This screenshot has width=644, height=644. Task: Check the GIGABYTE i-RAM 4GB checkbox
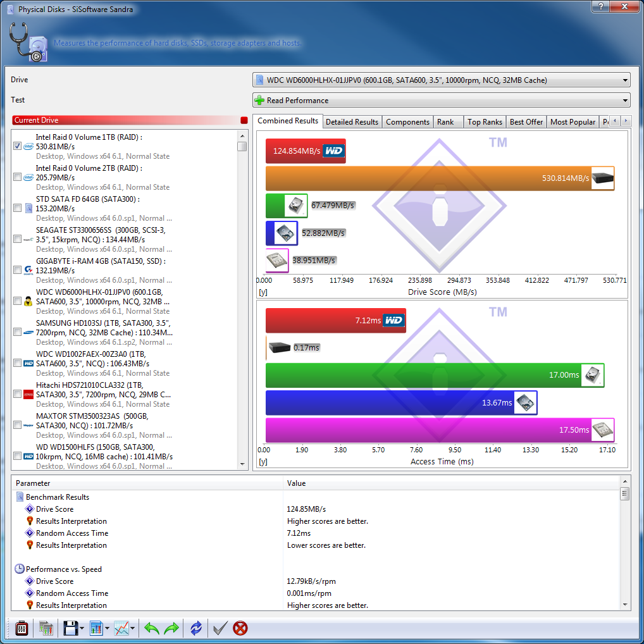[17, 270]
